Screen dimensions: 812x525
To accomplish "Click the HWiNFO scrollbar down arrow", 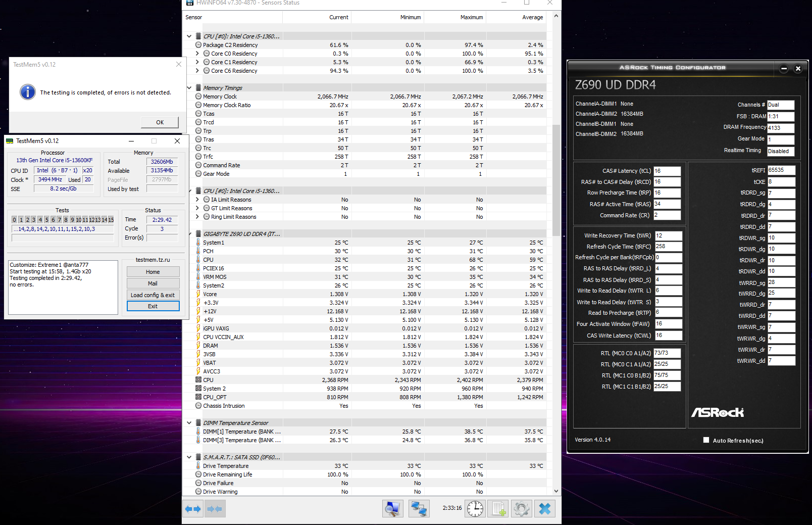I will (556, 491).
